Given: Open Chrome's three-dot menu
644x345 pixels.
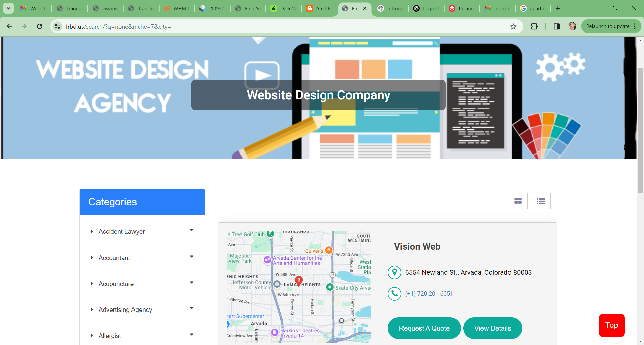Looking at the screenshot, I should (x=635, y=26).
